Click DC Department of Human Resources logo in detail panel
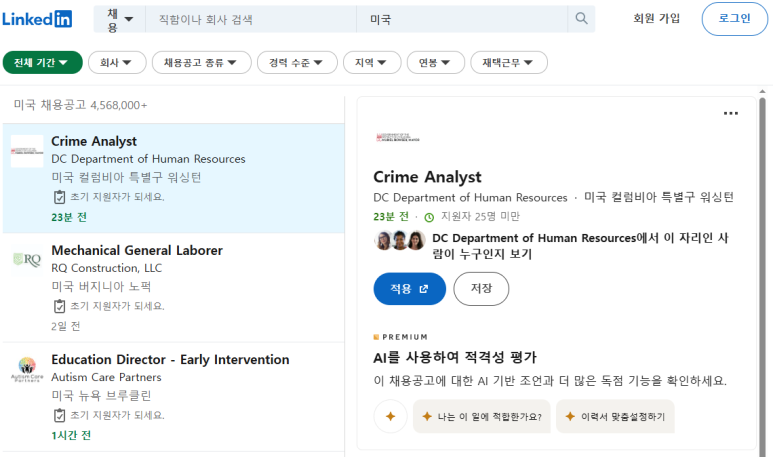This screenshot has width=773, height=457. [397, 138]
